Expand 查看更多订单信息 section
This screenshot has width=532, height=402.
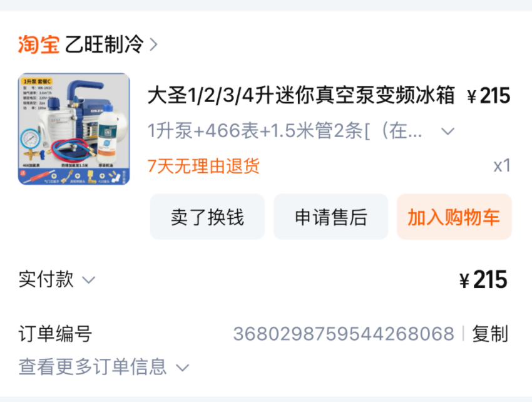pyautogui.click(x=104, y=367)
